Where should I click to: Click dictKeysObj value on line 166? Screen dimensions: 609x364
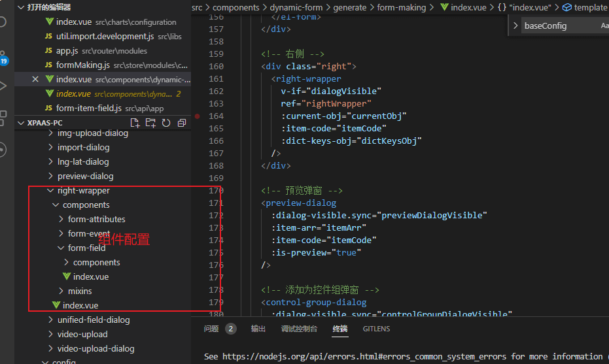point(389,141)
